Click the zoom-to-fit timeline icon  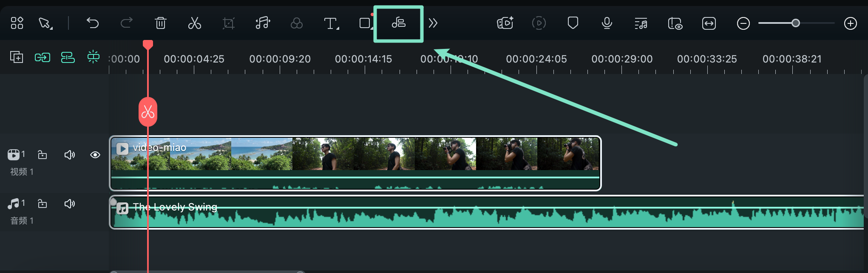(709, 23)
